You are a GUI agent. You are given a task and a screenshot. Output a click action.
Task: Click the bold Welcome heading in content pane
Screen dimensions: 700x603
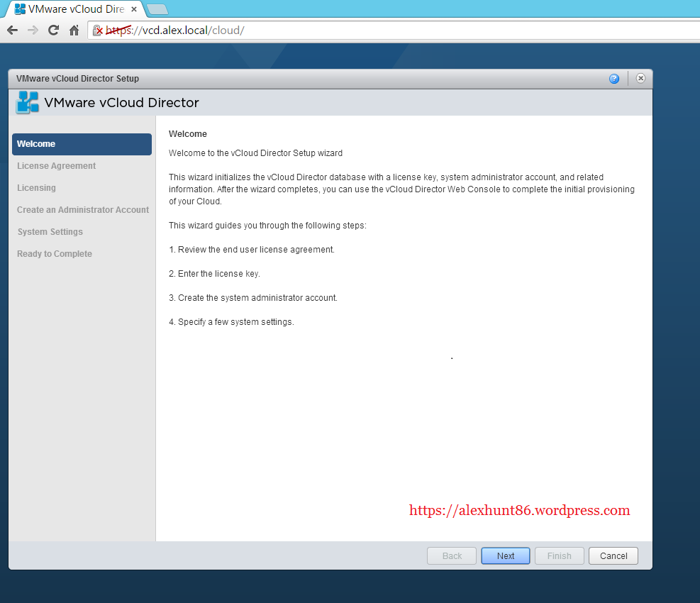tap(187, 134)
